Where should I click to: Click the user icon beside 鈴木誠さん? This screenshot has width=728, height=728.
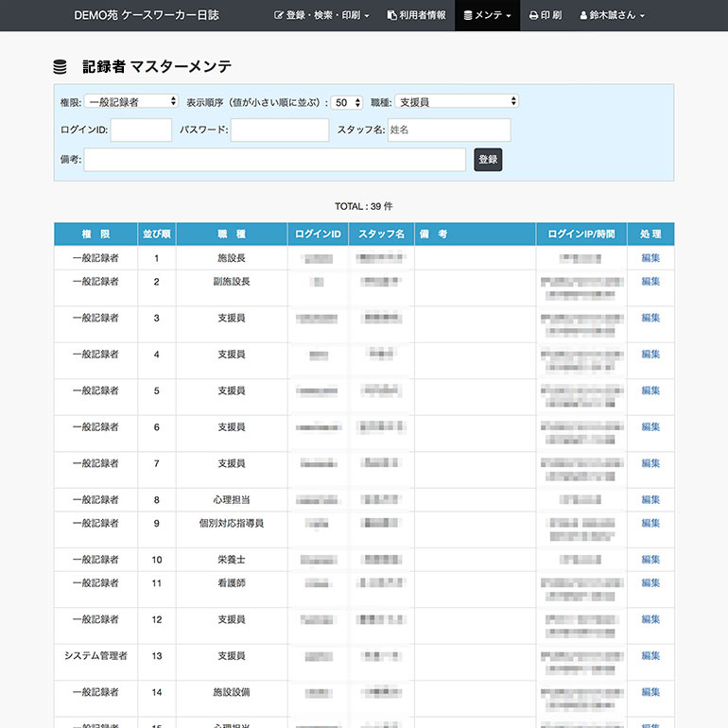pyautogui.click(x=583, y=15)
